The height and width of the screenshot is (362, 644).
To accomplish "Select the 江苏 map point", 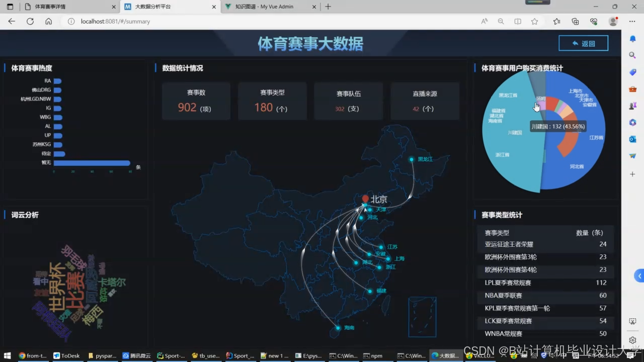I will [x=381, y=247].
